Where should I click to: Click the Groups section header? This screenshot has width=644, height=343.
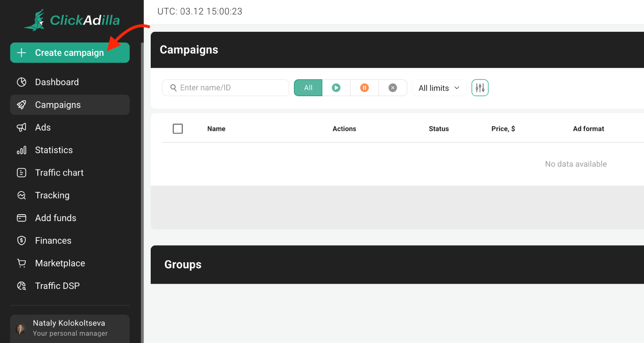coord(397,264)
